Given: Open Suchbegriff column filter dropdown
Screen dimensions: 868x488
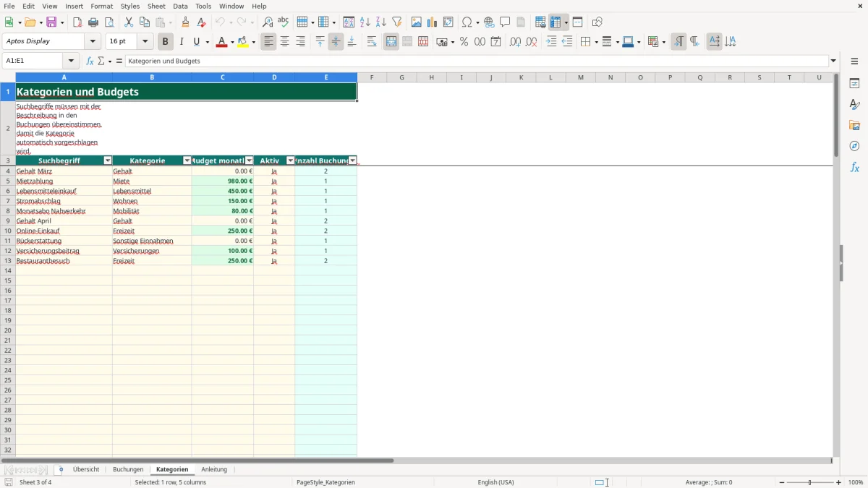Looking at the screenshot, I should click(108, 160).
